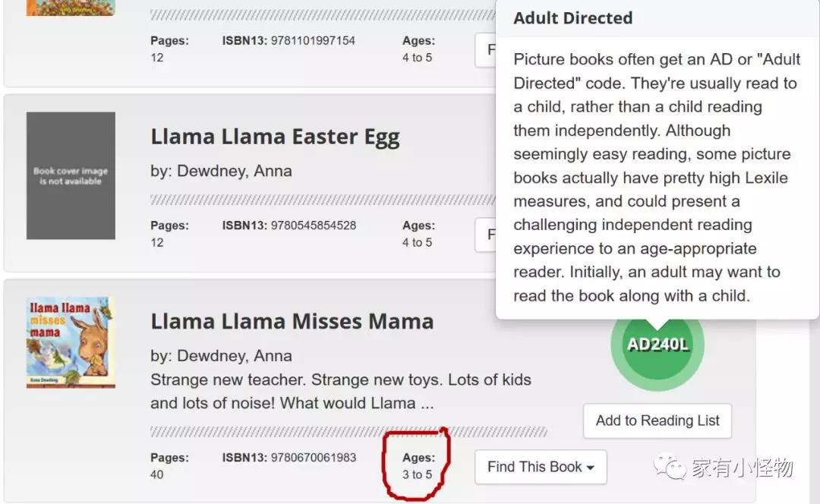This screenshot has height=504, width=820.
Task: Click the partially visible cover at the top
Action: 71,8
